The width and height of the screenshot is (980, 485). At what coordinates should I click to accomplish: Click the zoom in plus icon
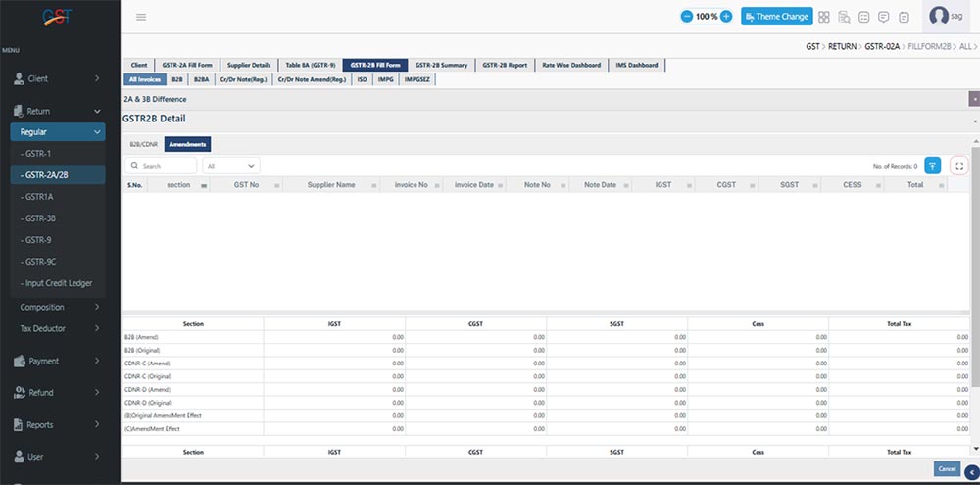coord(726,17)
